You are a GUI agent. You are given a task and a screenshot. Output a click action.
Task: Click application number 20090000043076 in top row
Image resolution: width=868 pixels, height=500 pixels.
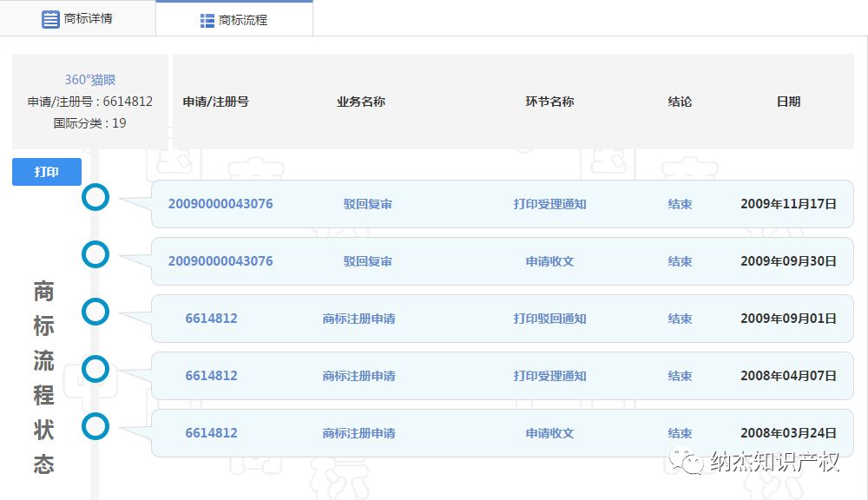[221, 204]
